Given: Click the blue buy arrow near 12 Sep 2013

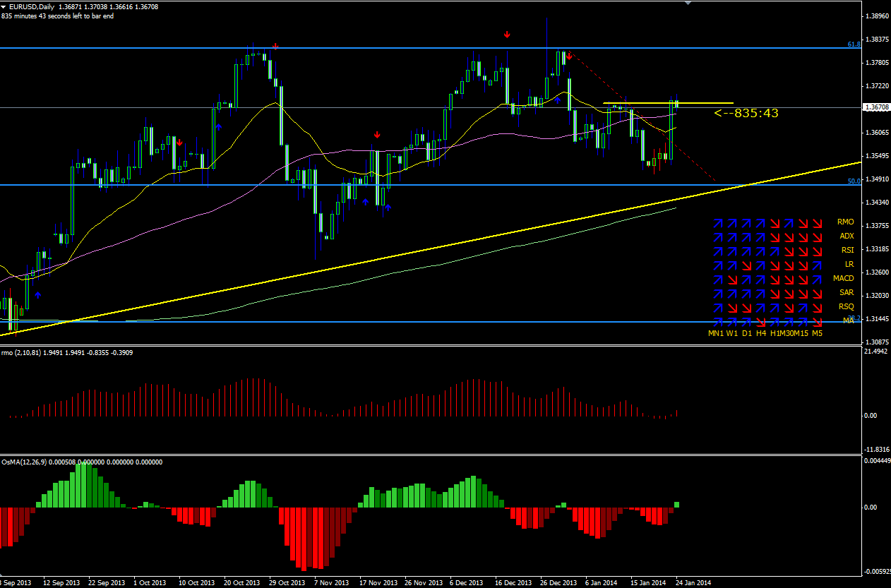Looking at the screenshot, I should pyautogui.click(x=37, y=294).
